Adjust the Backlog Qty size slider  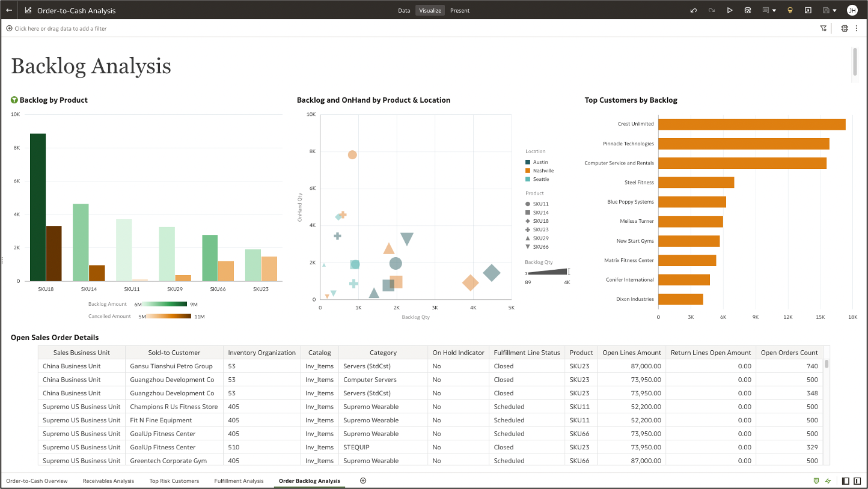pyautogui.click(x=548, y=272)
